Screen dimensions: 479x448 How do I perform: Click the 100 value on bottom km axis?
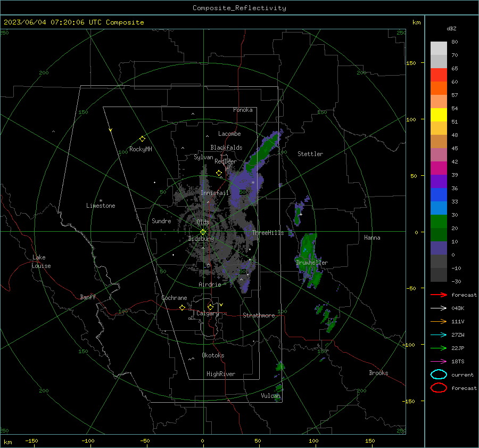[313, 441]
